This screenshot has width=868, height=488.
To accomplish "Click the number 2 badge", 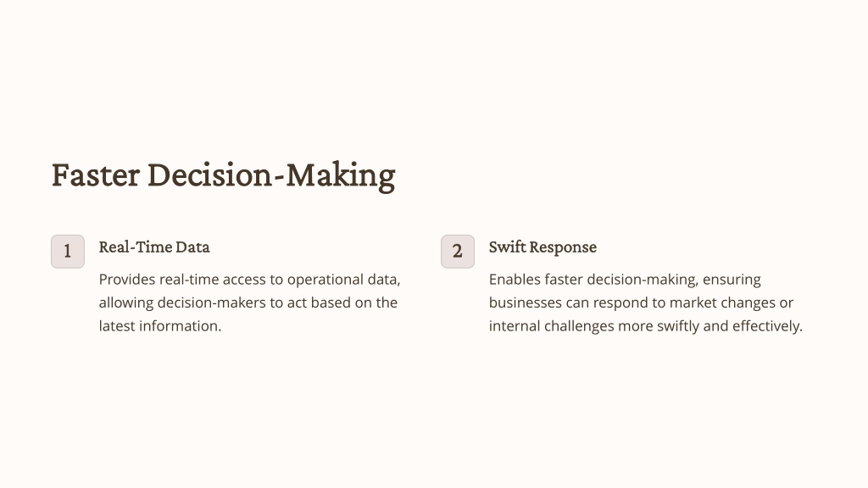I will (457, 251).
